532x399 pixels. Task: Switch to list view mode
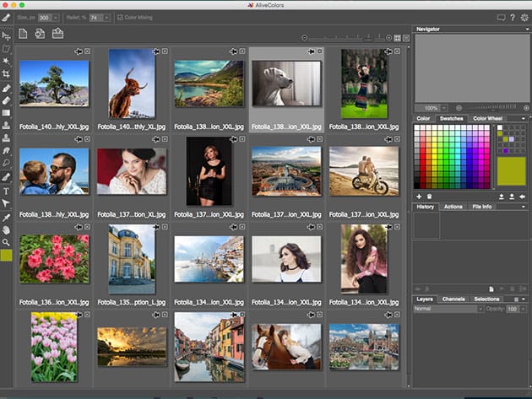[406, 38]
